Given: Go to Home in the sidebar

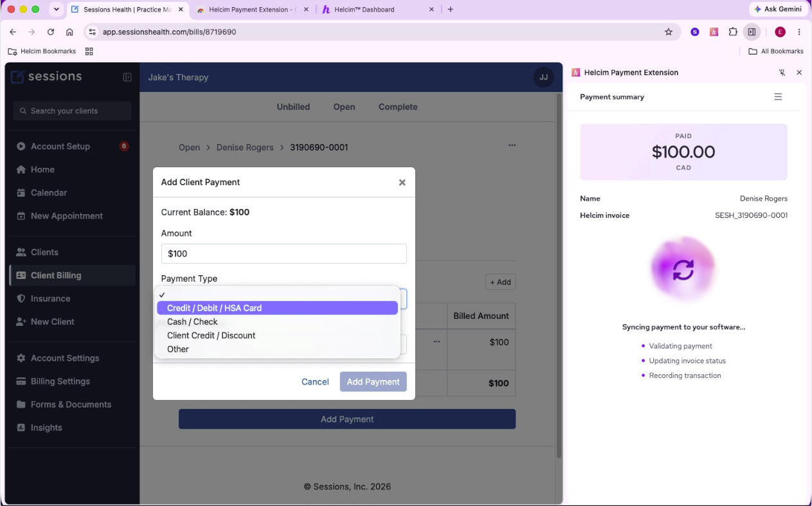Looking at the screenshot, I should point(72,169).
